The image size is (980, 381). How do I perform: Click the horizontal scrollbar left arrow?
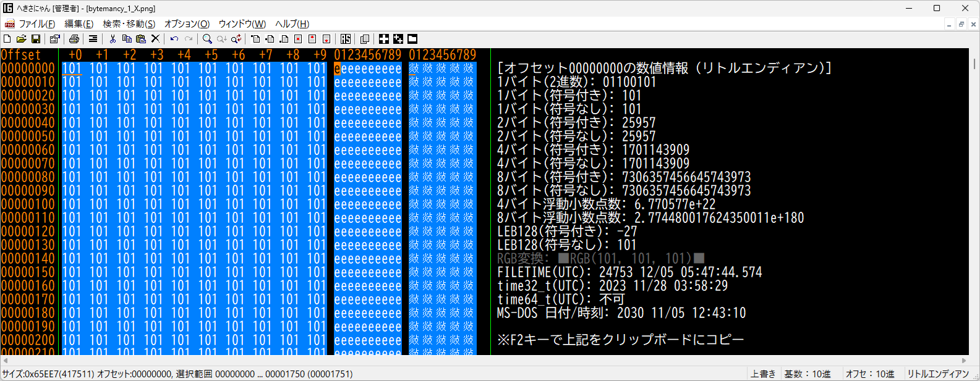[5, 361]
